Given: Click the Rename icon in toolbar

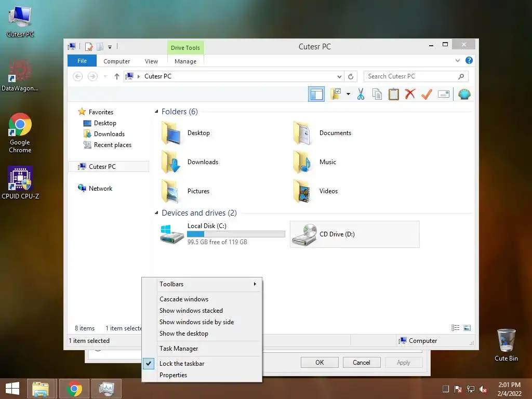Looking at the screenshot, I should coord(444,94).
